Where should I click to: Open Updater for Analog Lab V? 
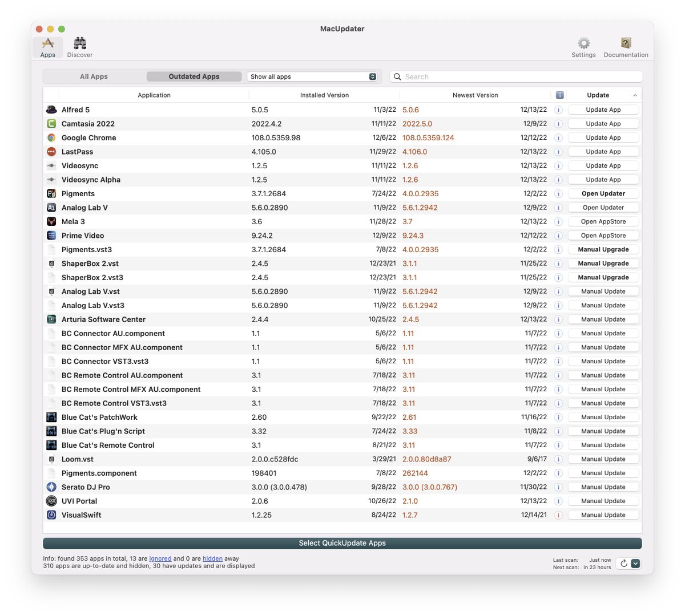point(603,208)
